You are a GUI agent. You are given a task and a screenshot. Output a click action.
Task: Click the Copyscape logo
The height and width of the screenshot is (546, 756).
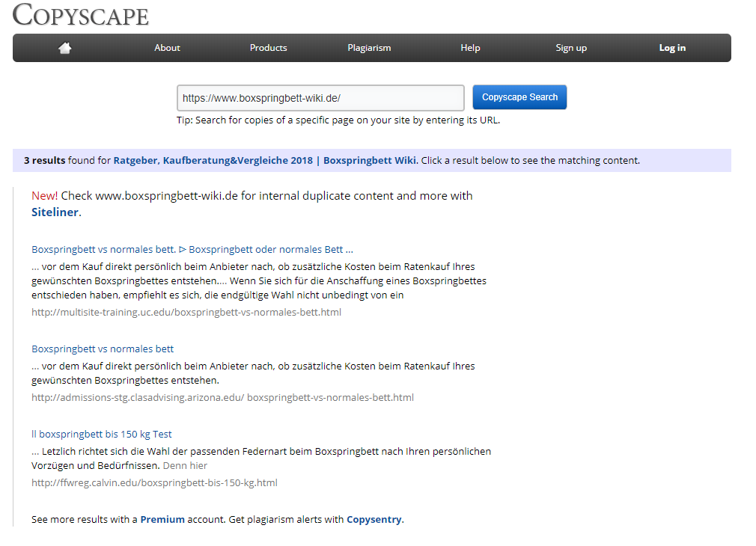81,15
